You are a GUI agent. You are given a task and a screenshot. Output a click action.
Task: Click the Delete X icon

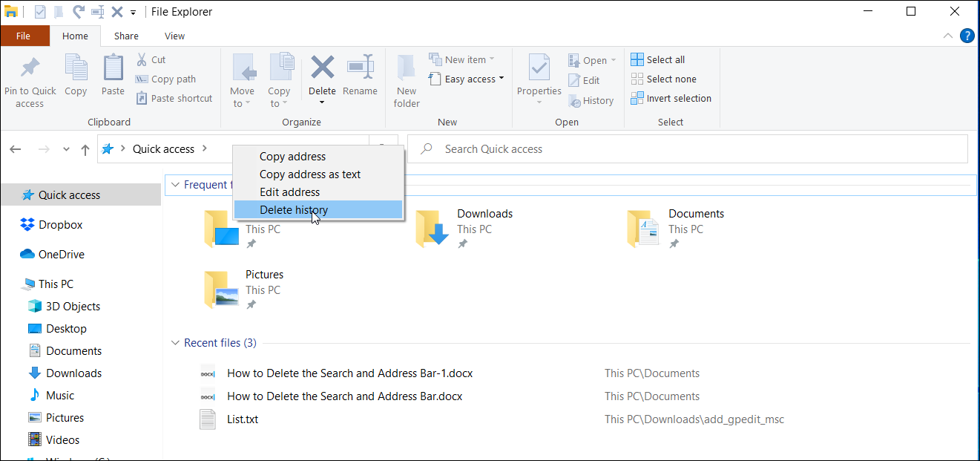tap(322, 67)
